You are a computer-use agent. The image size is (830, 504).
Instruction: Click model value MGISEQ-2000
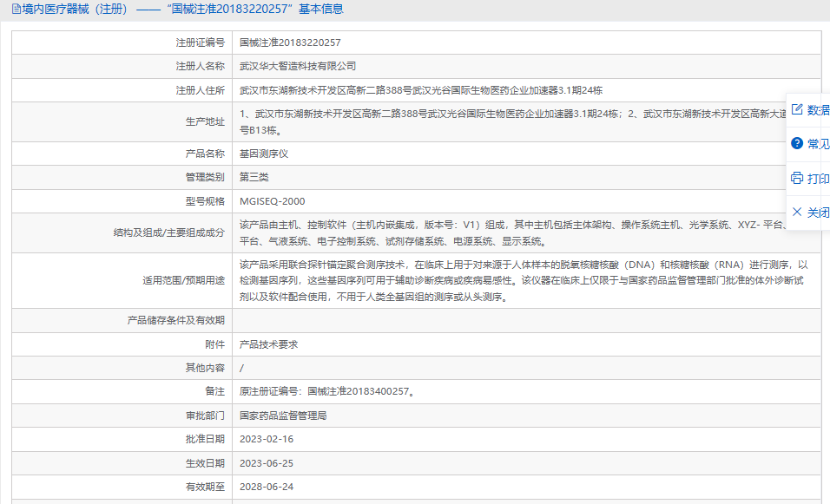tap(272, 201)
